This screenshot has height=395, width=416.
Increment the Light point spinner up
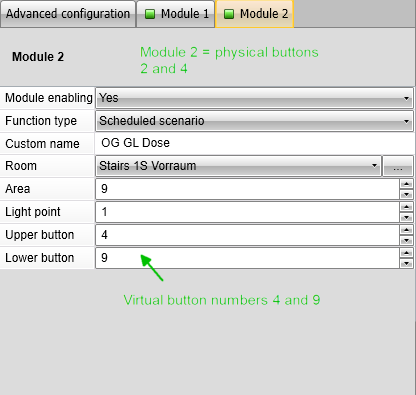coord(406,207)
